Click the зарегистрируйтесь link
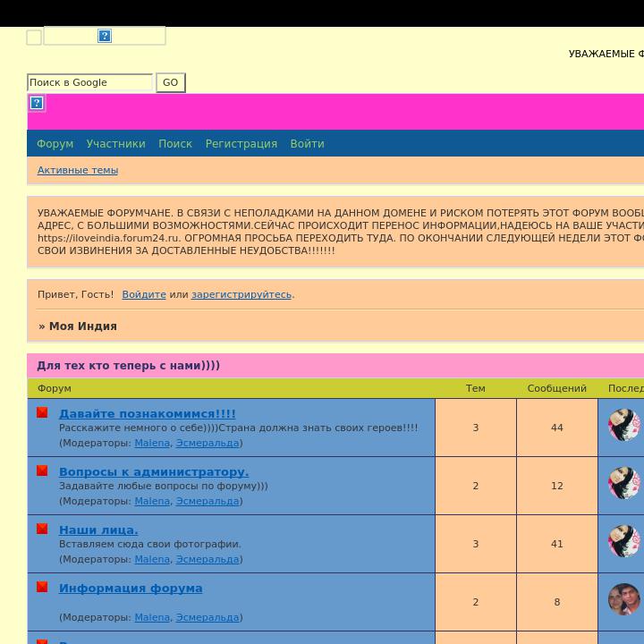The width and height of the screenshot is (644, 644). [x=241, y=294]
